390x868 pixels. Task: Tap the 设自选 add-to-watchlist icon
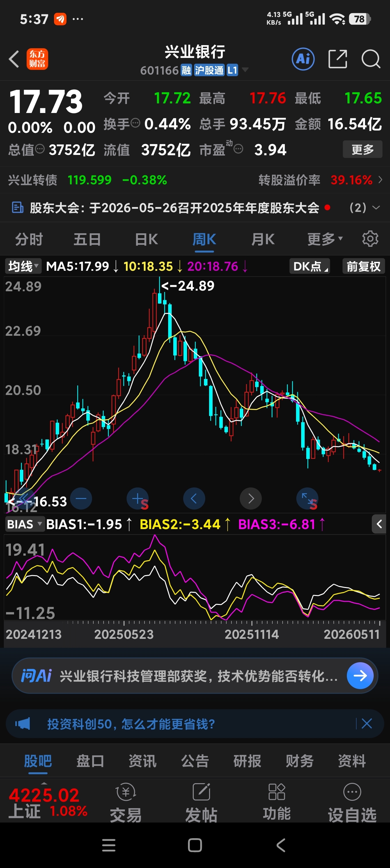352,792
